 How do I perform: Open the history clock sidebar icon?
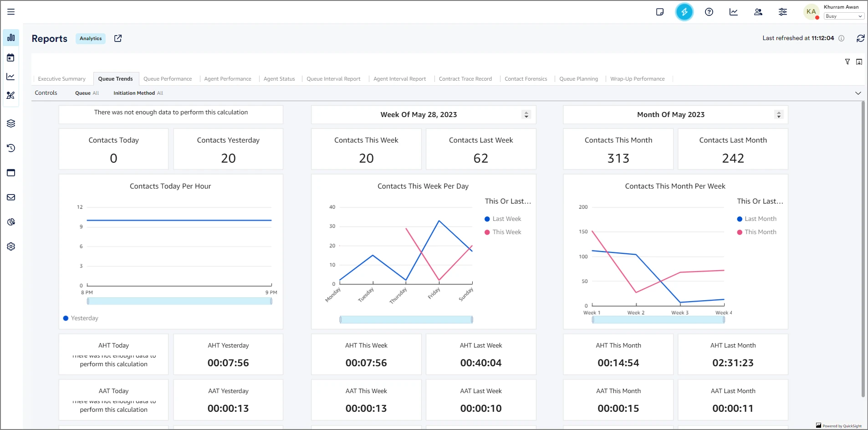(x=11, y=148)
